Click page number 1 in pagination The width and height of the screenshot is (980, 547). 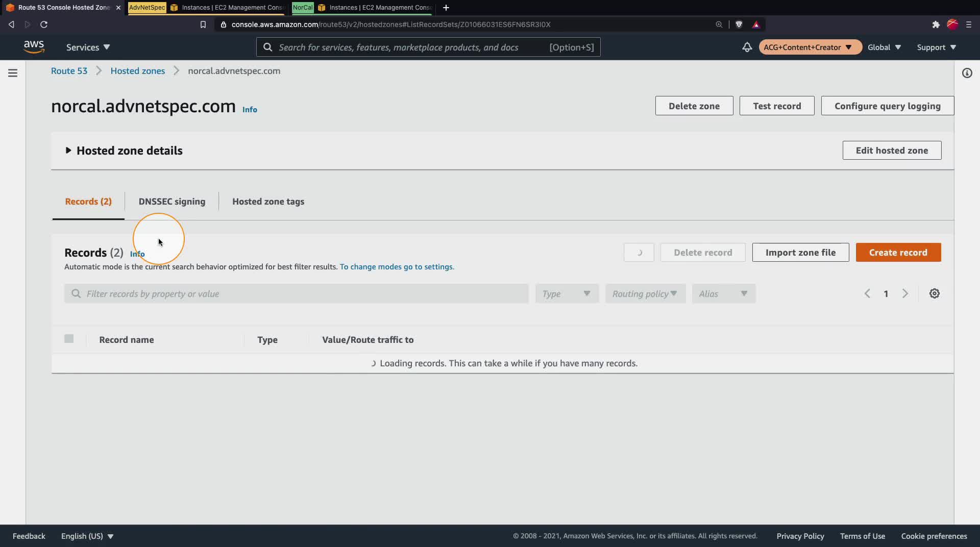(x=886, y=294)
